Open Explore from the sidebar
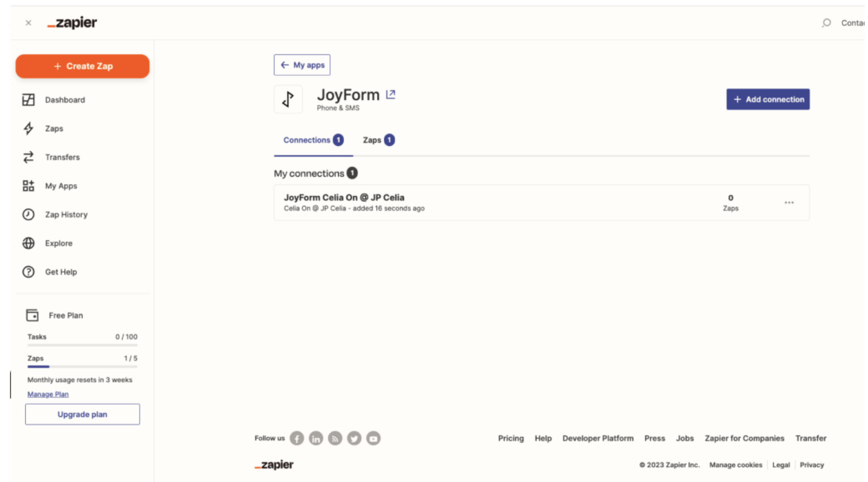 [x=59, y=243]
